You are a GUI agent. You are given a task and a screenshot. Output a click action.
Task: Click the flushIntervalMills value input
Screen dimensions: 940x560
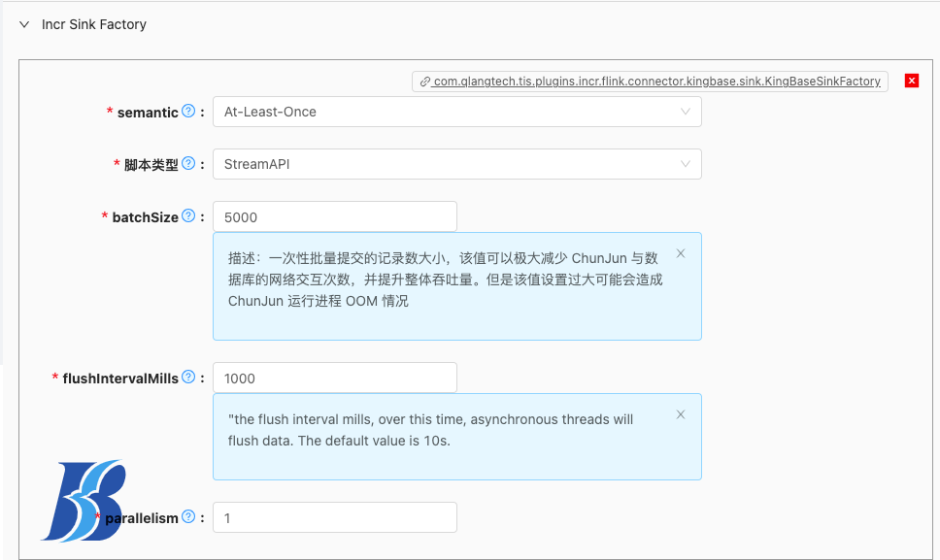(x=334, y=377)
